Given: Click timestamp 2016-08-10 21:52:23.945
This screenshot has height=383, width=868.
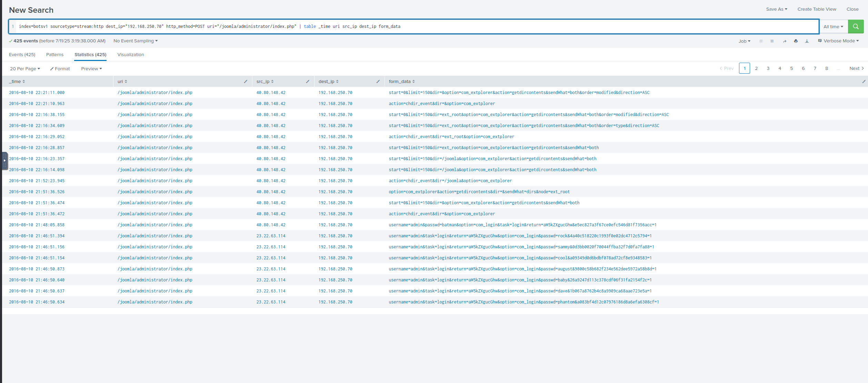Looking at the screenshot, I should point(37,181).
